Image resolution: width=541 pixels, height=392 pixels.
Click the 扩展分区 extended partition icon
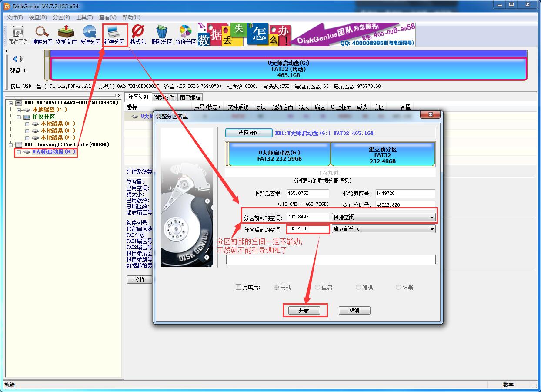pos(27,117)
